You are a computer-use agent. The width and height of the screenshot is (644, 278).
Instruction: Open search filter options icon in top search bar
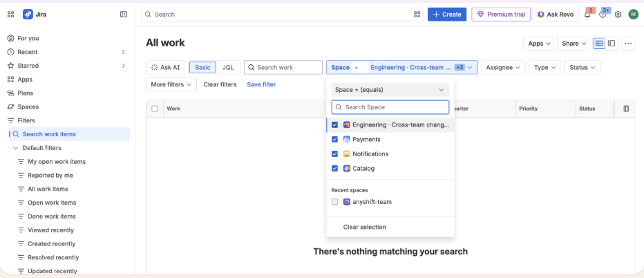[417, 15]
